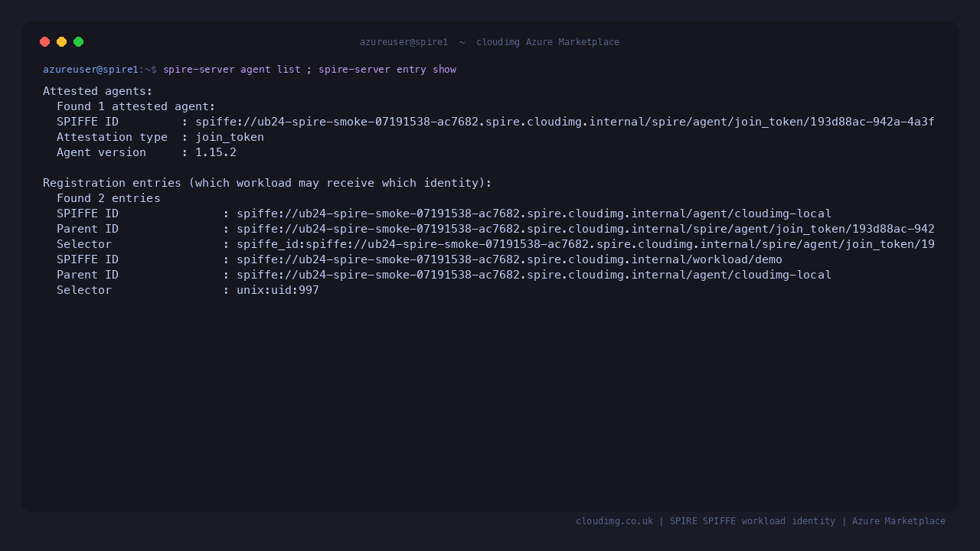Viewport: 980px width, 551px height.
Task: Click the terminal title azureuser@spire1
Action: (x=403, y=42)
